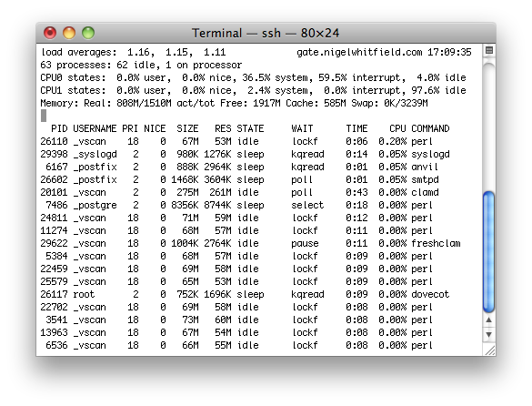Screen dimensions: 532x406
Task: Click the scrollbar down arrow
Action: point(488,335)
